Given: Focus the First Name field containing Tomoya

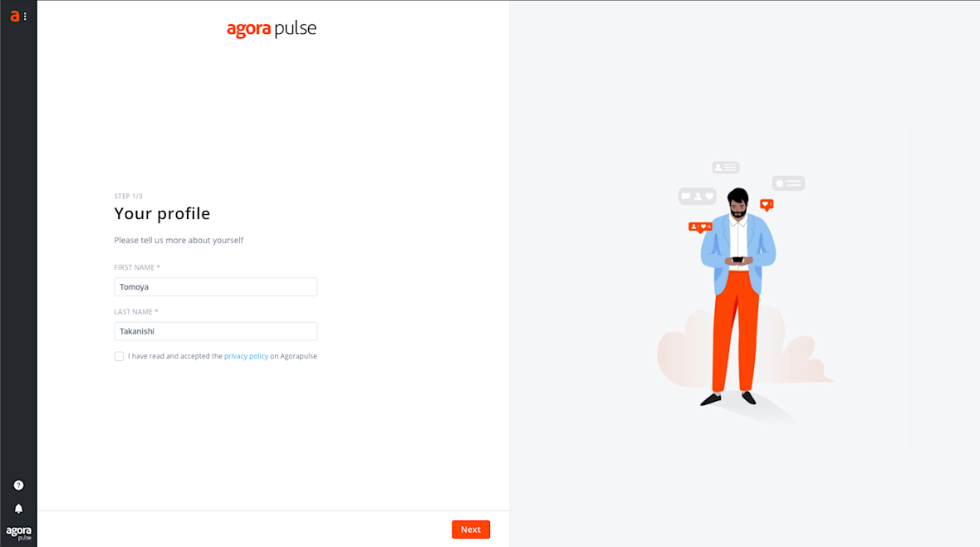Looking at the screenshot, I should point(216,286).
